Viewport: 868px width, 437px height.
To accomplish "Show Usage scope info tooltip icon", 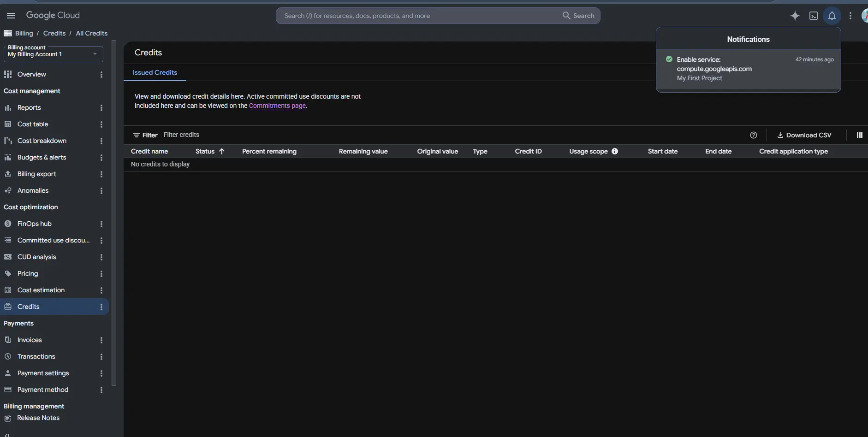I will pos(615,151).
